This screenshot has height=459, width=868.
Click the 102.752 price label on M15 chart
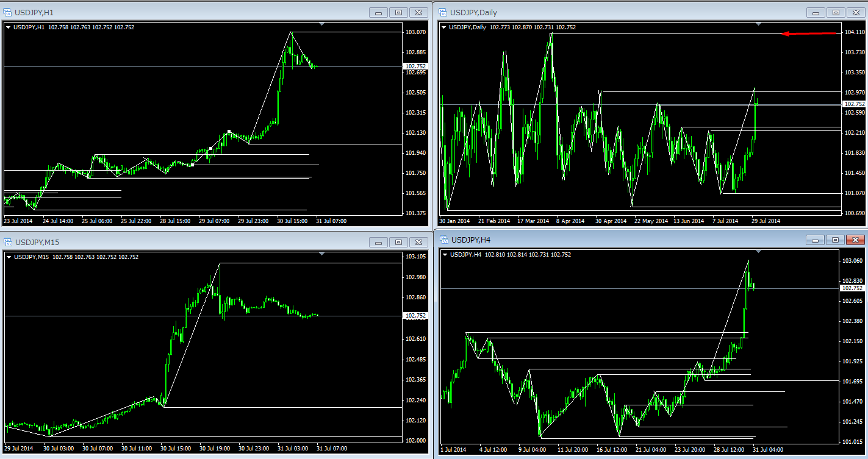415,316
